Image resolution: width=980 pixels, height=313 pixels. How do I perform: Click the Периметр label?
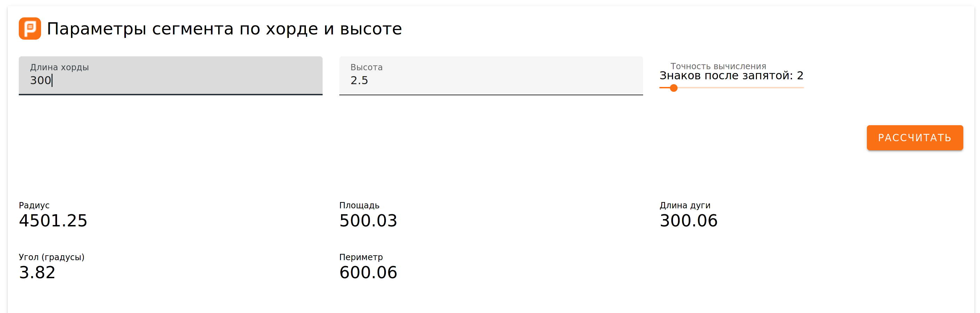pos(361,257)
